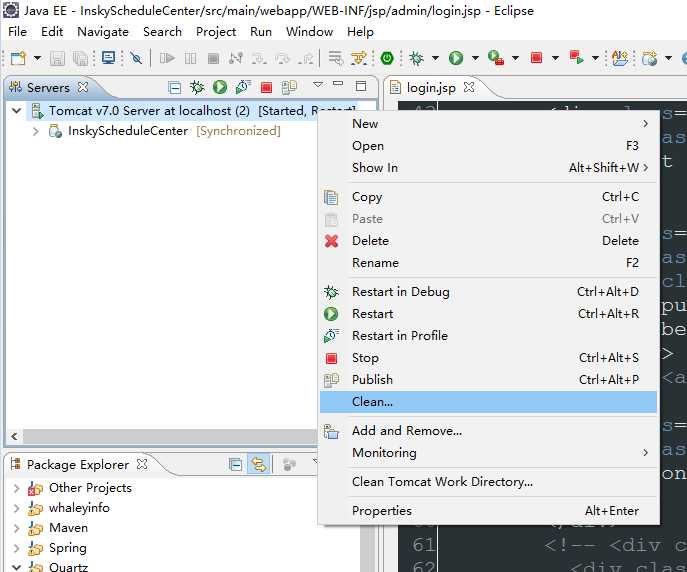Click the Open Type toolbar icon
The height and width of the screenshot is (572, 687).
(x=620, y=58)
